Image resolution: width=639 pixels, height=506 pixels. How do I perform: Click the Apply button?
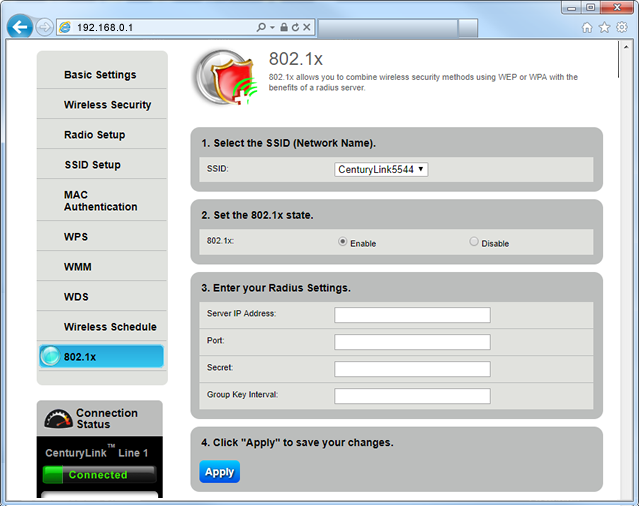[219, 472]
